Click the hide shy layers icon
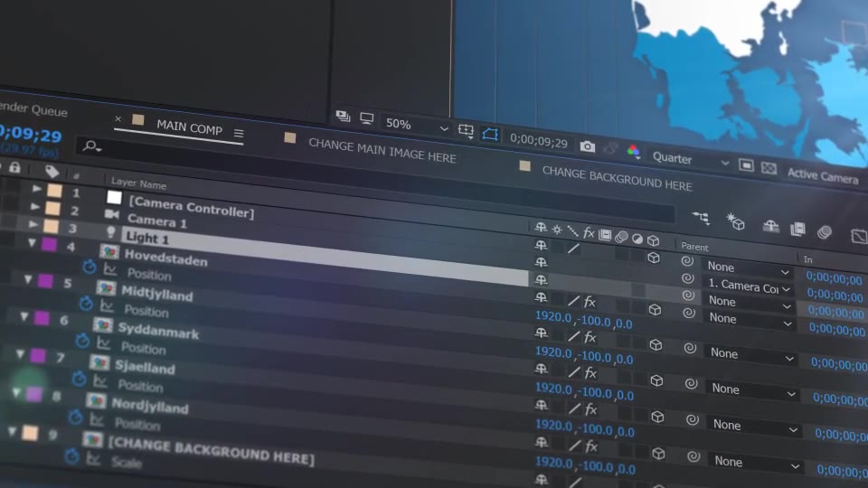This screenshot has height=488, width=868. tap(770, 226)
